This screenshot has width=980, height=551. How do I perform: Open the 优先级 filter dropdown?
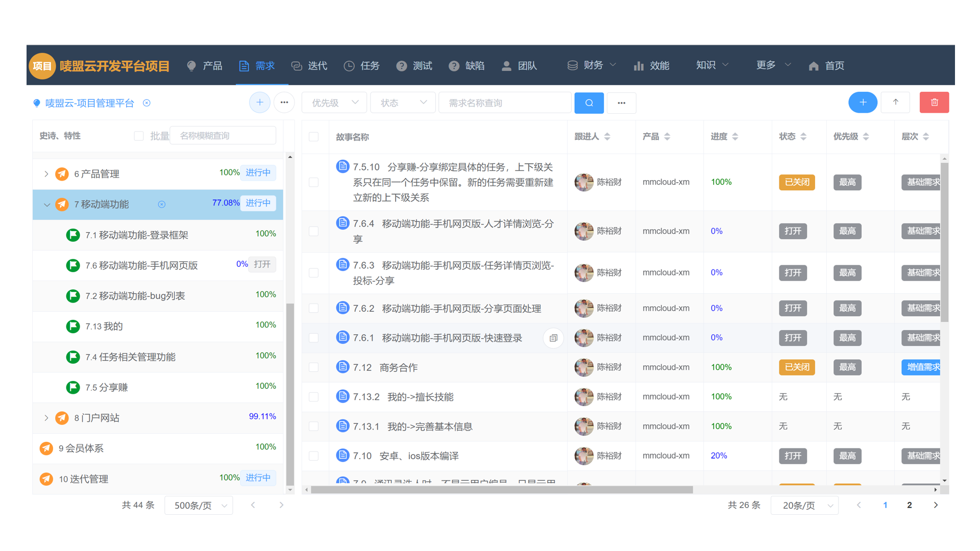click(x=334, y=102)
